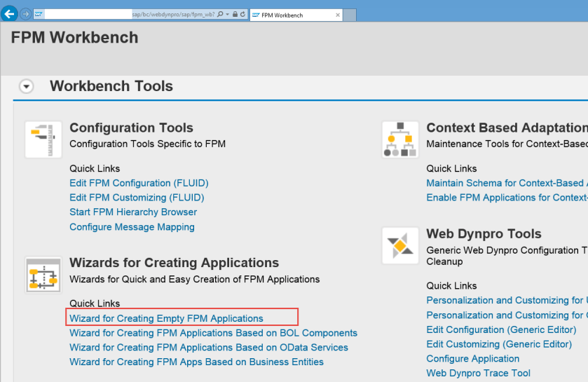This screenshot has height=382, width=588.
Task: Open a new browser tab
Action: [349, 14]
